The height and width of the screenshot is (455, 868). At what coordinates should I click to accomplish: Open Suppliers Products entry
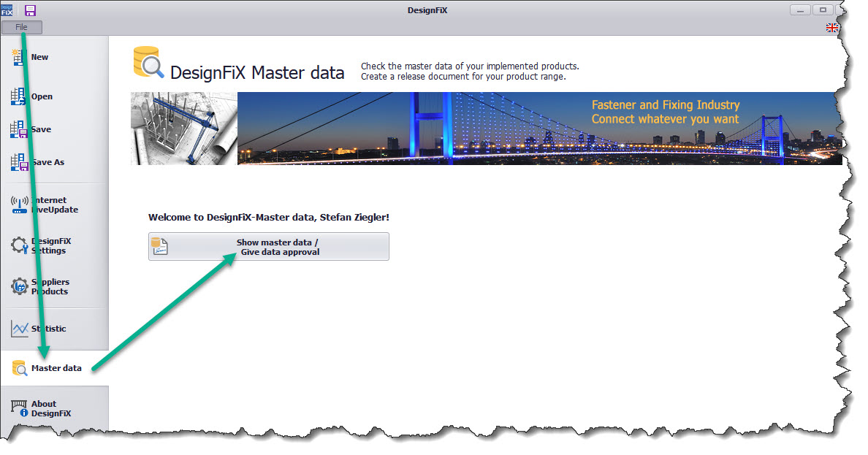50,287
